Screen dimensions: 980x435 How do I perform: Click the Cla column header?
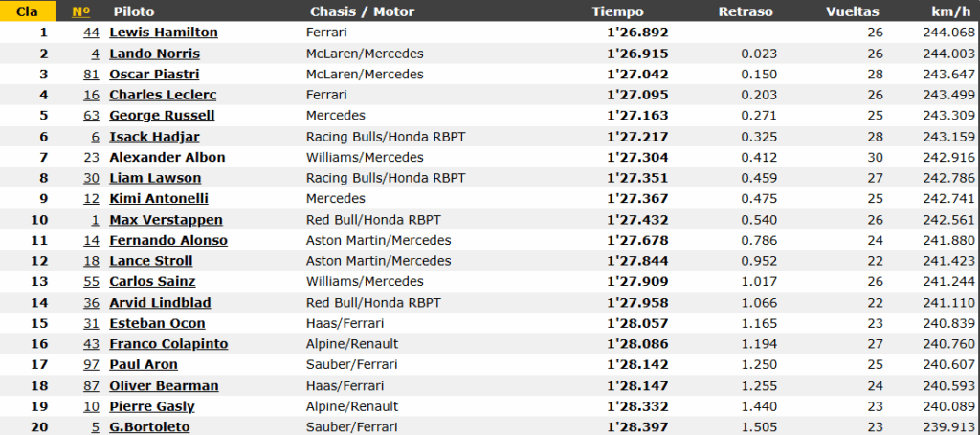point(26,11)
